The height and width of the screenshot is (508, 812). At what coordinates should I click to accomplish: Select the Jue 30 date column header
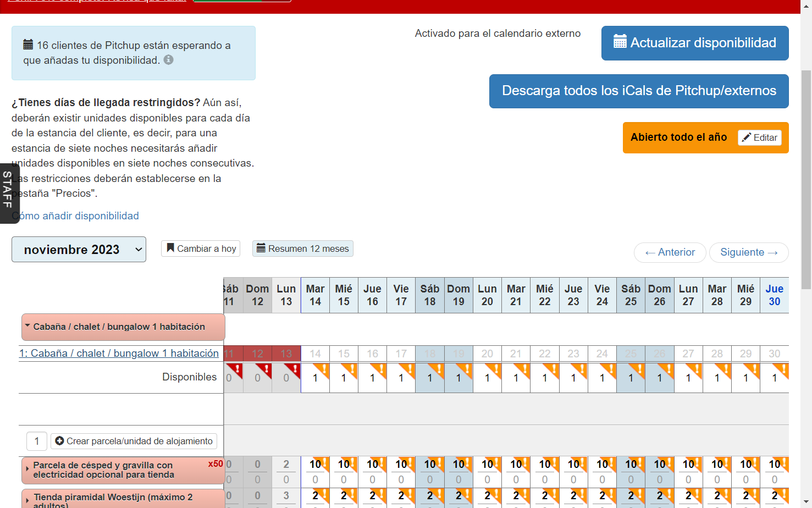tap(774, 295)
